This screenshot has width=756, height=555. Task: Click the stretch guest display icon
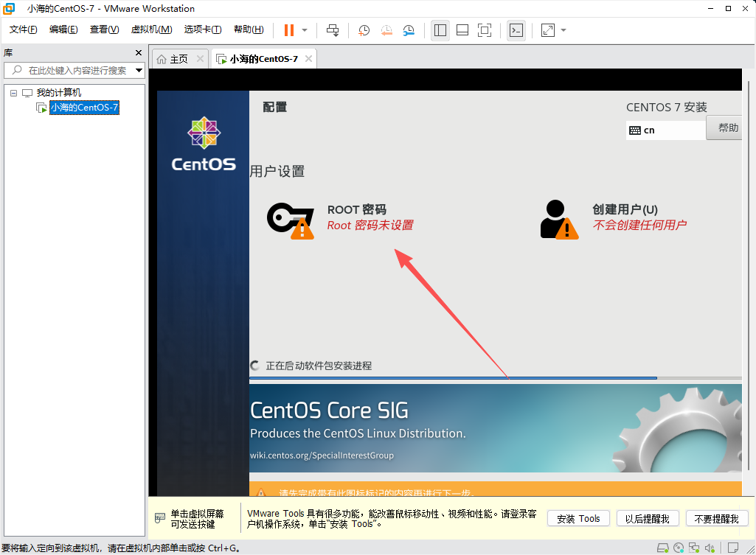click(548, 30)
